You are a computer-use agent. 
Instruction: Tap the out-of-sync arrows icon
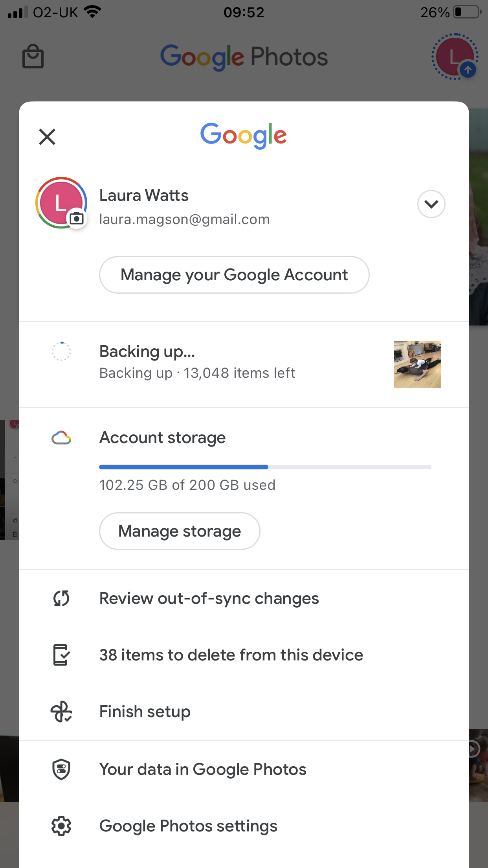coord(61,598)
